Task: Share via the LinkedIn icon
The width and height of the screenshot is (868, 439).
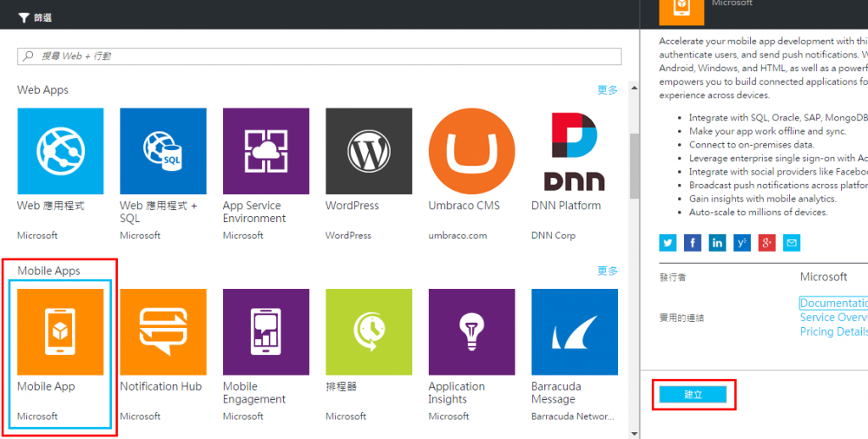Action: pos(717,242)
